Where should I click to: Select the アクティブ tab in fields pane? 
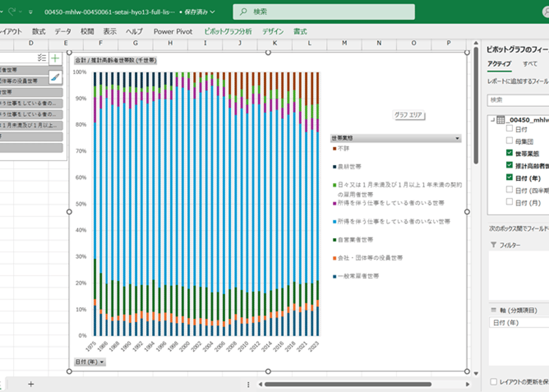[499, 64]
